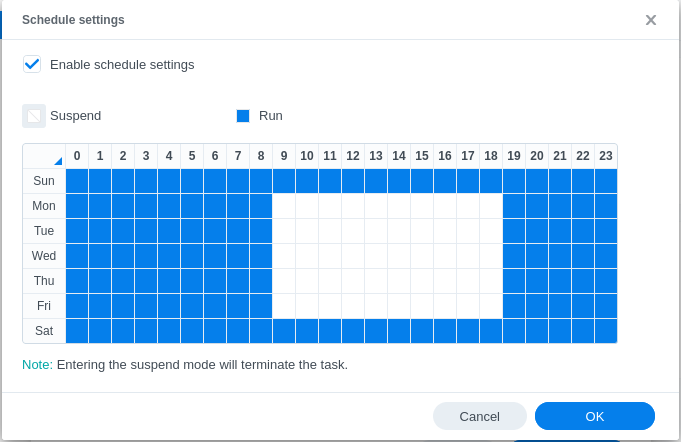The height and width of the screenshot is (442, 681).
Task: Select the Sun row header
Action: 44,181
